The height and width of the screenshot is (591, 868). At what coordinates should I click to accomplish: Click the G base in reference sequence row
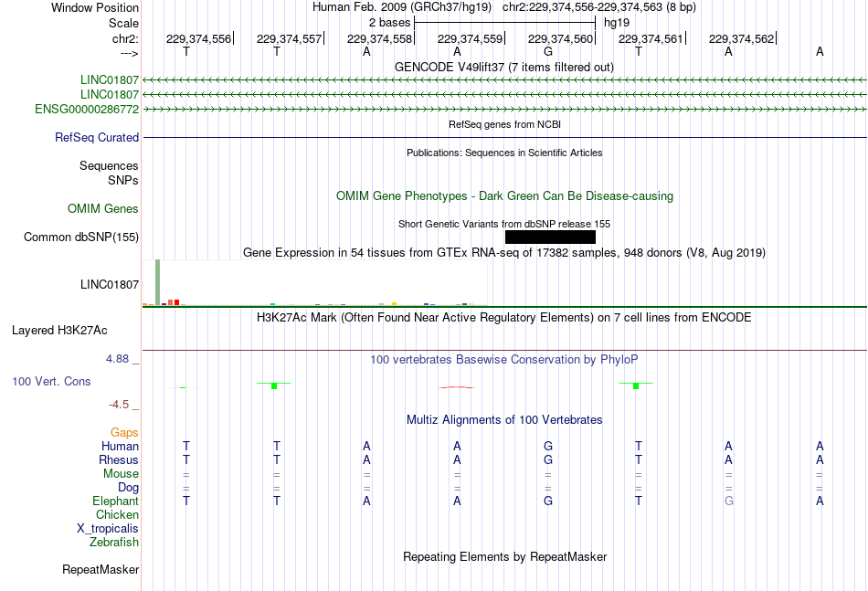click(548, 51)
